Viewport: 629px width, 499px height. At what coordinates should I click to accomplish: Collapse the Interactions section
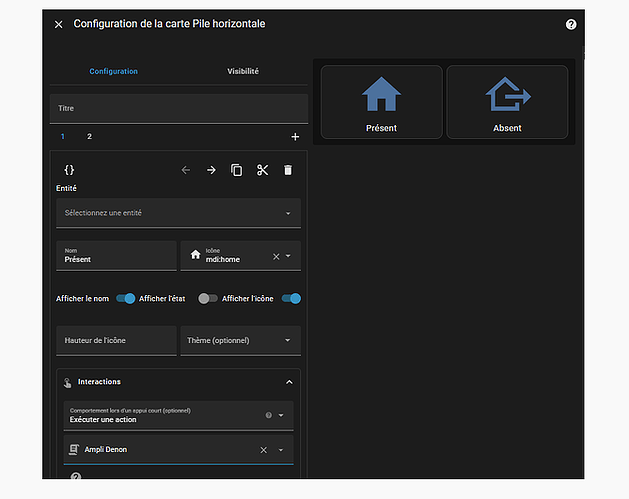pyautogui.click(x=289, y=382)
